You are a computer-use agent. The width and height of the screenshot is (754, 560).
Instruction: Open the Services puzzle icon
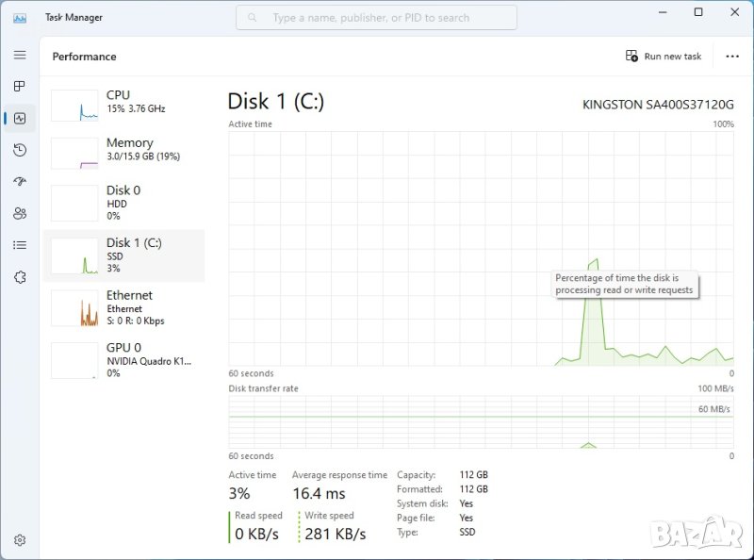point(20,277)
